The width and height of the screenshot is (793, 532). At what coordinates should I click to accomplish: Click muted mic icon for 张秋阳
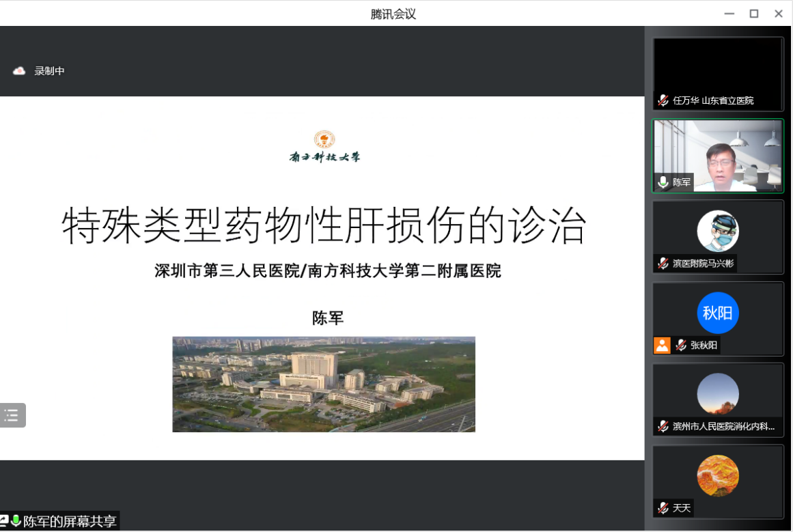pos(680,345)
